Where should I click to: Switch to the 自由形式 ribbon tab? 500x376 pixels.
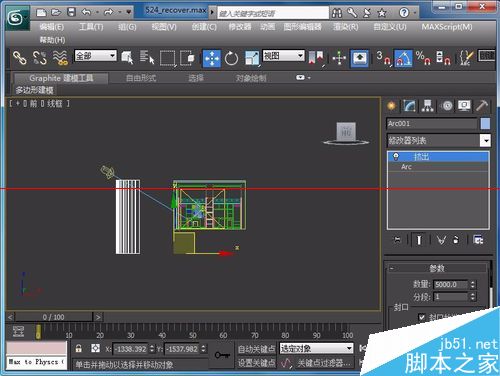(x=141, y=78)
